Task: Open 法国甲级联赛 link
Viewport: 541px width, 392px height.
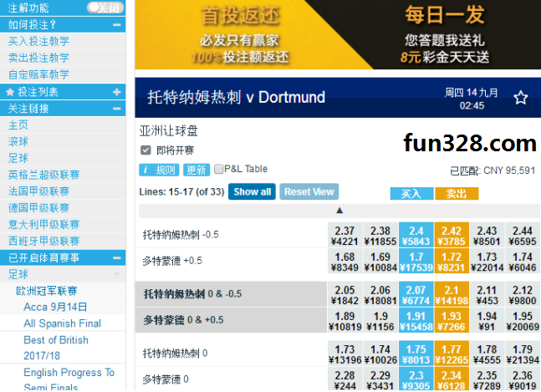Action: [x=38, y=191]
